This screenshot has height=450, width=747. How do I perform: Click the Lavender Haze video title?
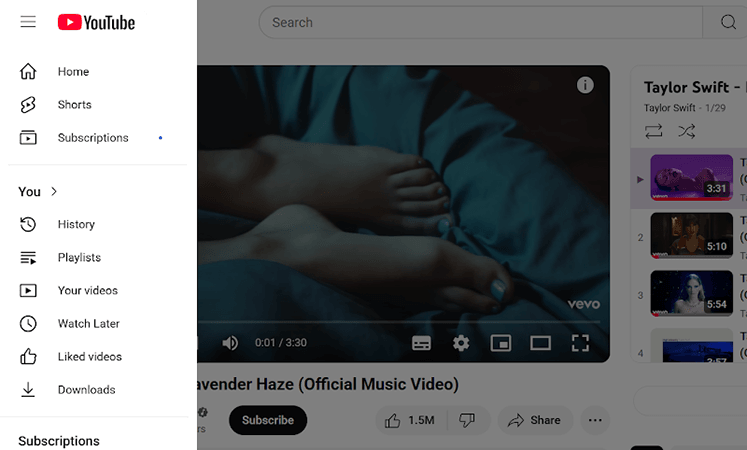pos(328,384)
